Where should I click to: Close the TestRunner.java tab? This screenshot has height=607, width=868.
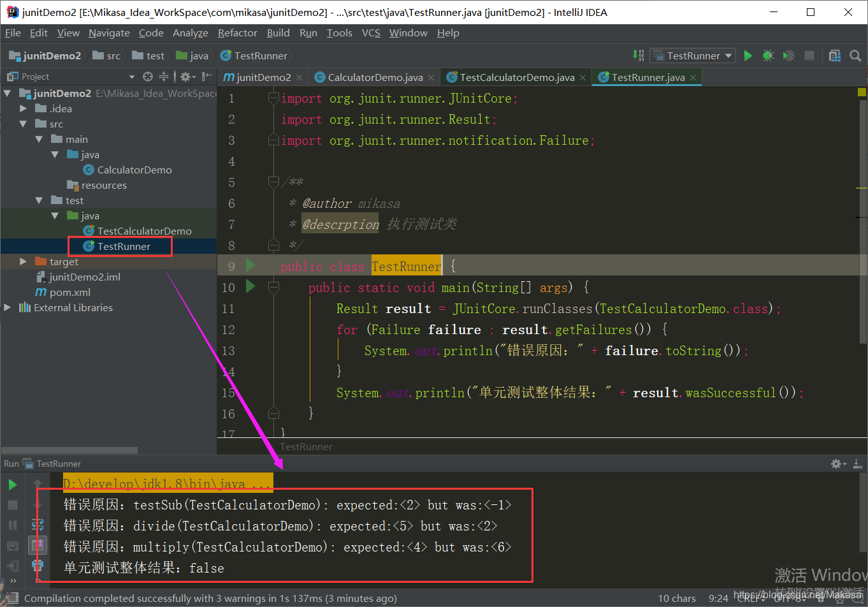click(x=693, y=77)
